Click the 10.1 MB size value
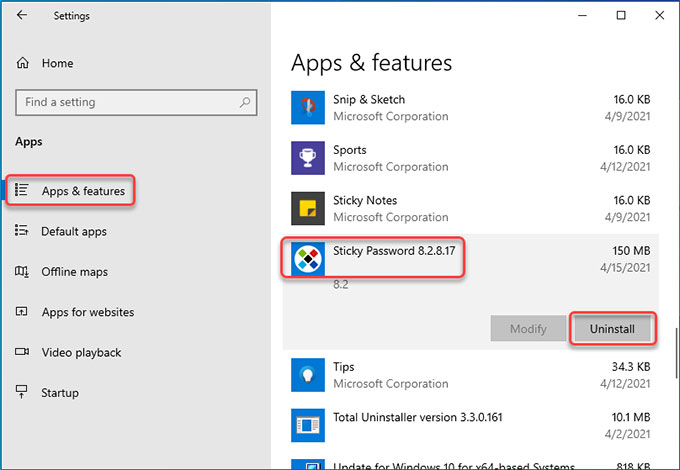 coord(631,417)
